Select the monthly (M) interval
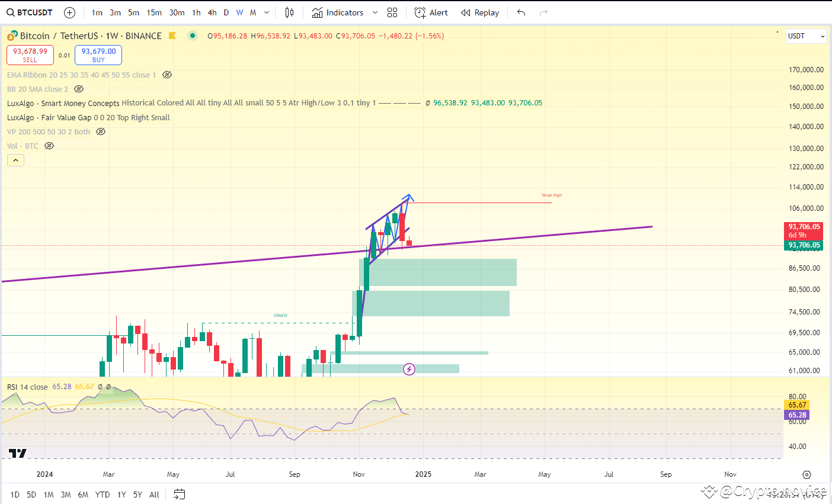Image resolution: width=832 pixels, height=504 pixels. 253,12
